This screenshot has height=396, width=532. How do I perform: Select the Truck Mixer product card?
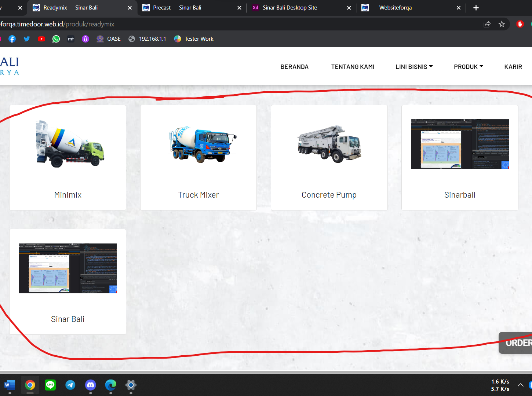coord(198,158)
